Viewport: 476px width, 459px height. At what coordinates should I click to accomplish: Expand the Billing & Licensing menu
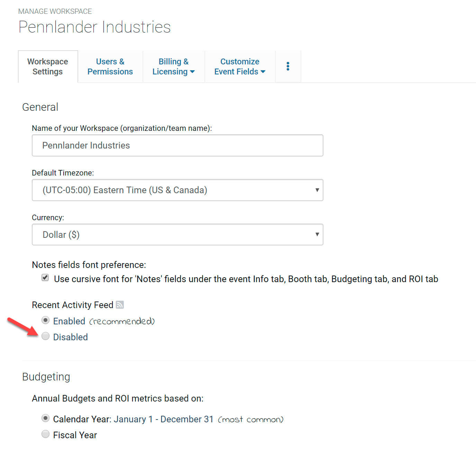pos(173,66)
